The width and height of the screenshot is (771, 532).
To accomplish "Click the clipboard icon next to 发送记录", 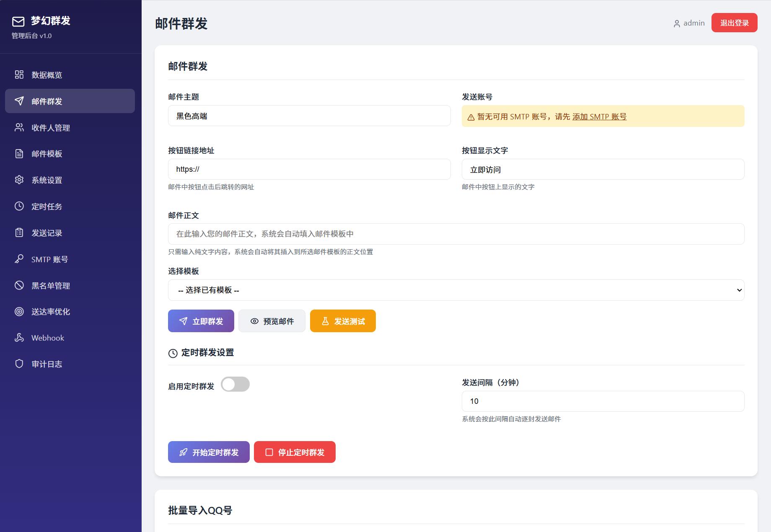I will coord(19,232).
